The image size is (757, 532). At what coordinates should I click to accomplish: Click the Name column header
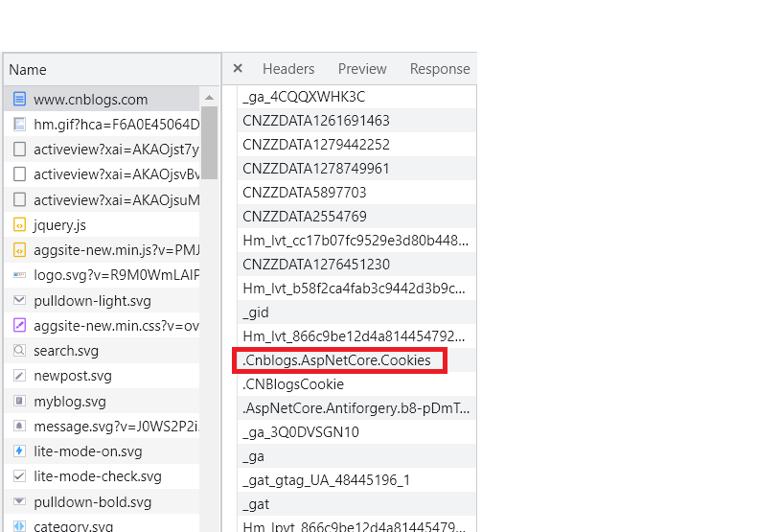111,70
